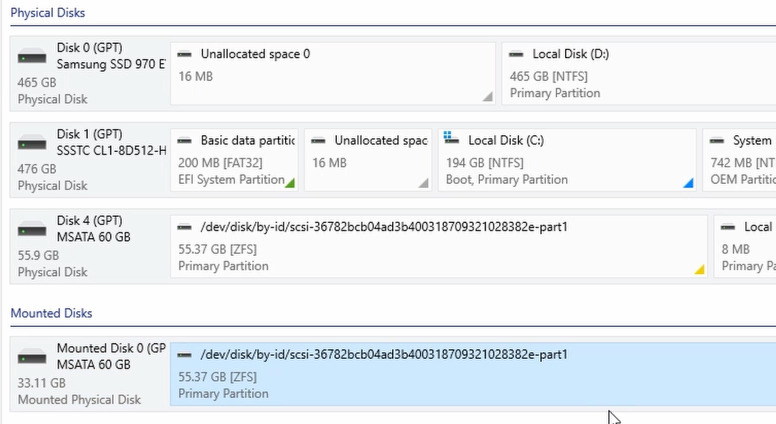
Task: Click the '194 GB [NTFS]' text
Action: 485,163
